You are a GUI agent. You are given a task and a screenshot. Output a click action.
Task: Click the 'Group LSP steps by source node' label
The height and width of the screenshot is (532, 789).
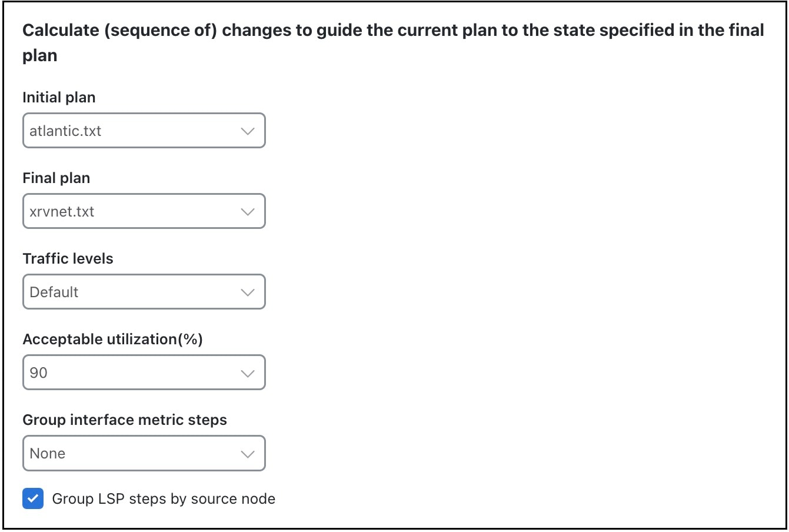[x=164, y=499]
